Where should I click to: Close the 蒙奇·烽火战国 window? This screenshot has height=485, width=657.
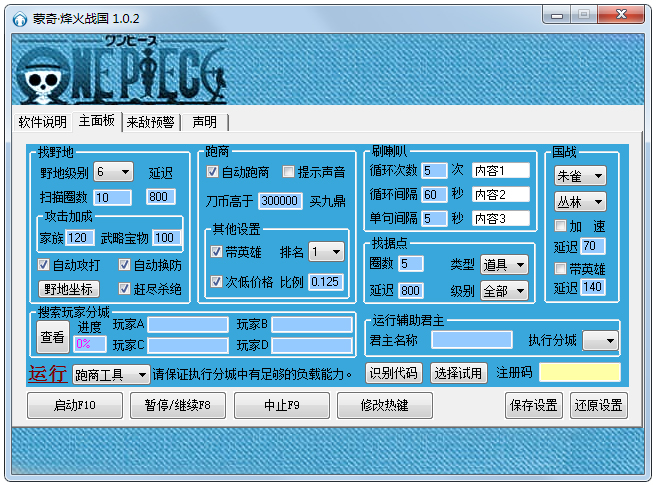click(x=621, y=15)
